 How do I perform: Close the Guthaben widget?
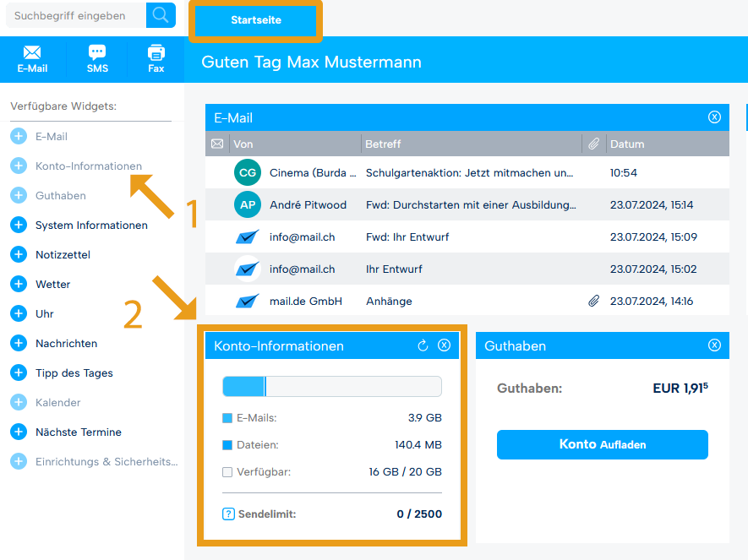[714, 345]
